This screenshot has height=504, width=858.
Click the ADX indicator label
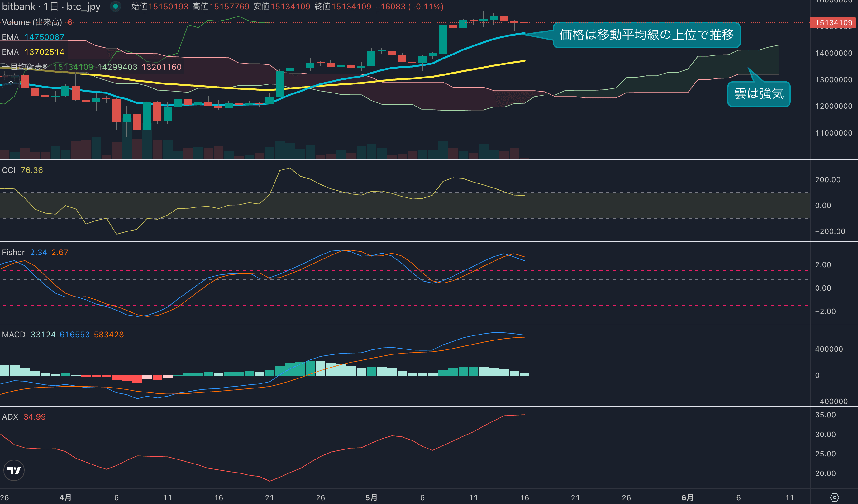pos(10,417)
